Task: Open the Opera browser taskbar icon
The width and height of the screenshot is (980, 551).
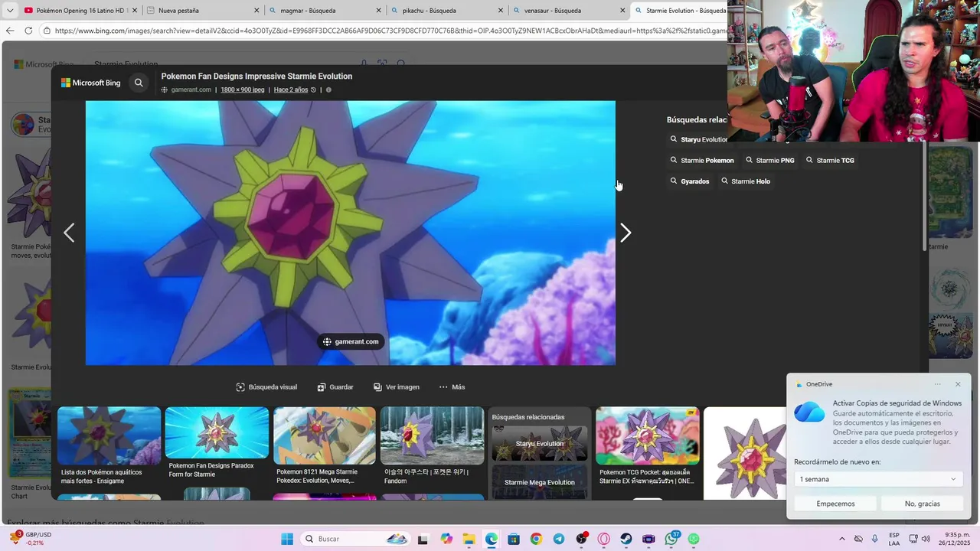Action: [x=604, y=539]
